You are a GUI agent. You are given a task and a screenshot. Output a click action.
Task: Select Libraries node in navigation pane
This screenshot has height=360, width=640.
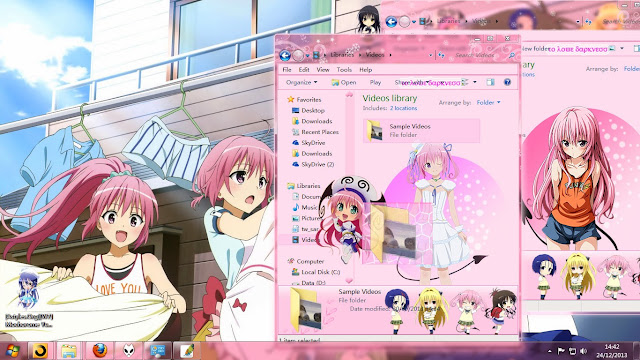pyautogui.click(x=308, y=186)
